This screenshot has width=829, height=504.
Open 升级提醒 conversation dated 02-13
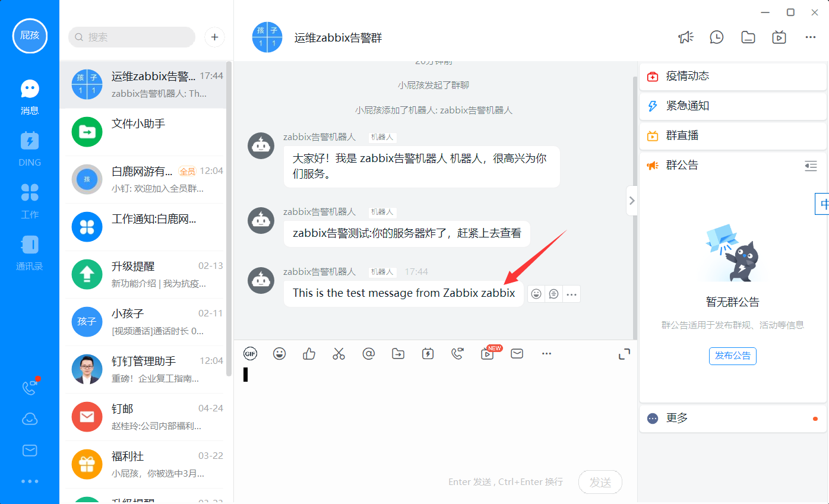143,274
